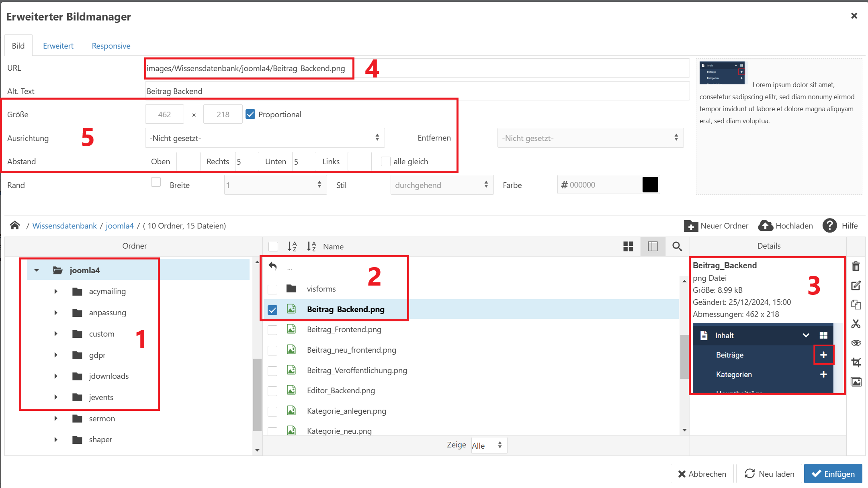This screenshot has width=868, height=488.
Task: Switch to the Erweitert tab
Action: coord(58,46)
